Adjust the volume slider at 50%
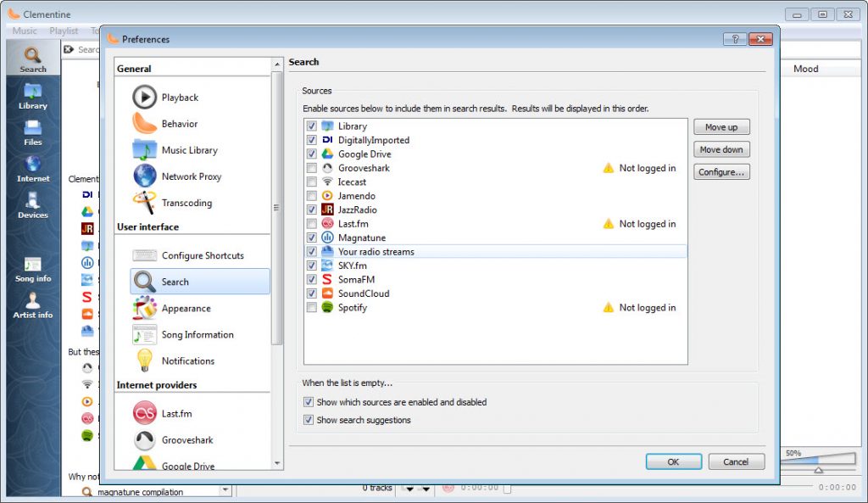Screen dimensions: 868x503 818,470
